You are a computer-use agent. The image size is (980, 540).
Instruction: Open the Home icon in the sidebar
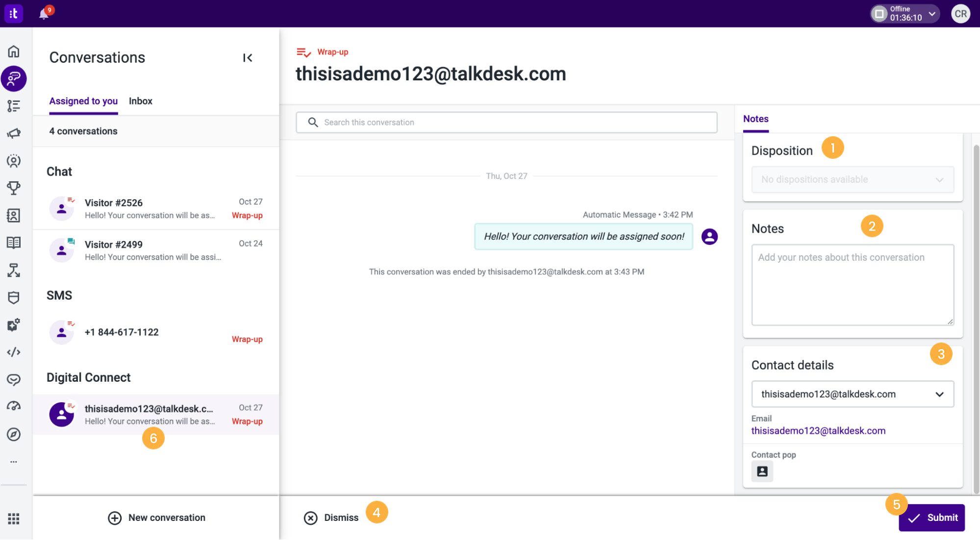click(x=14, y=51)
